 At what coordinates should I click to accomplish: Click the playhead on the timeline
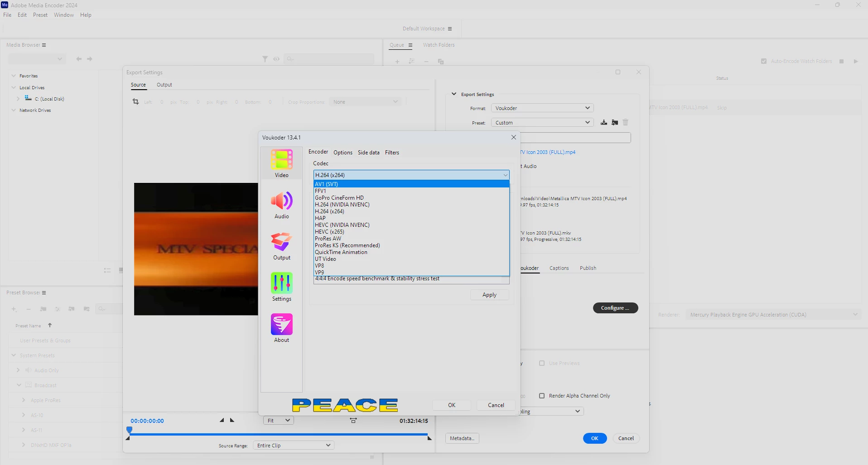129,430
